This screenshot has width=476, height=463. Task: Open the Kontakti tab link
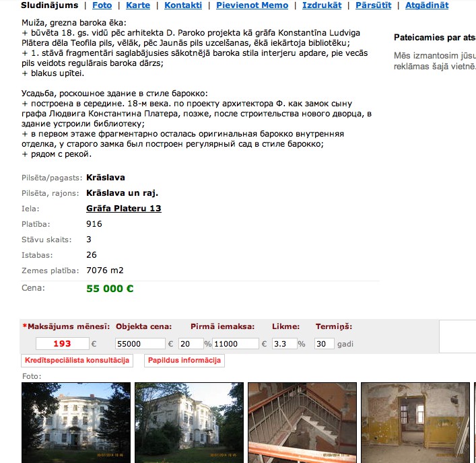point(183,5)
